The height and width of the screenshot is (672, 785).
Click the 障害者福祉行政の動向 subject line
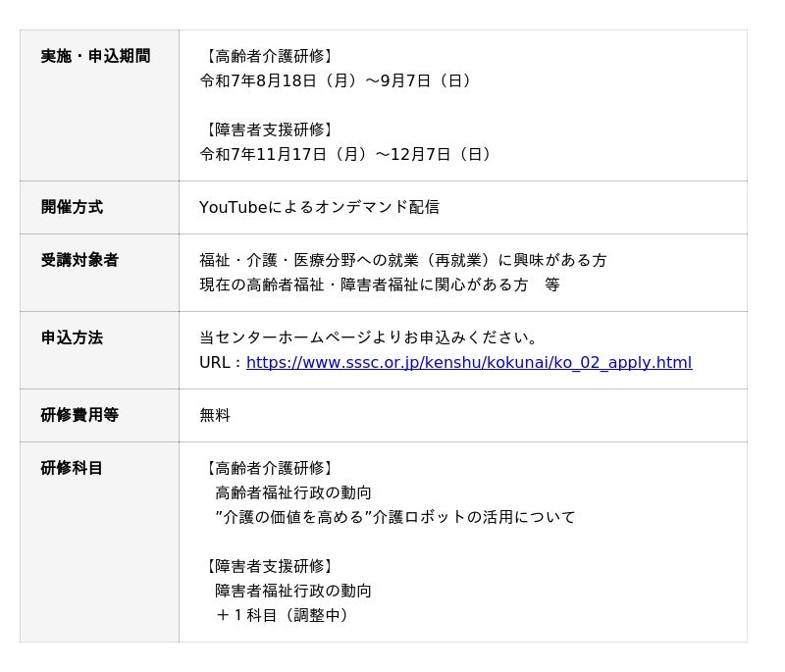(x=293, y=591)
